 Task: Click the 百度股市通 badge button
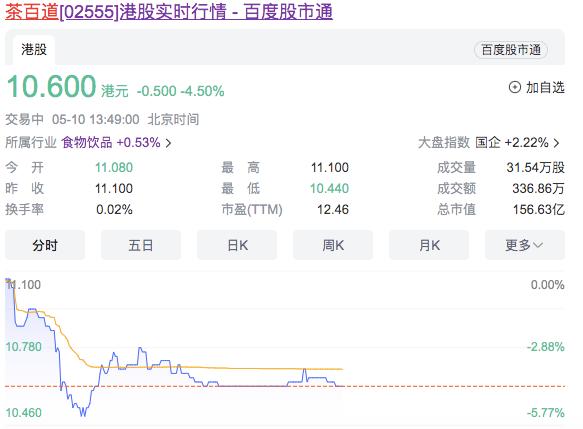511,50
